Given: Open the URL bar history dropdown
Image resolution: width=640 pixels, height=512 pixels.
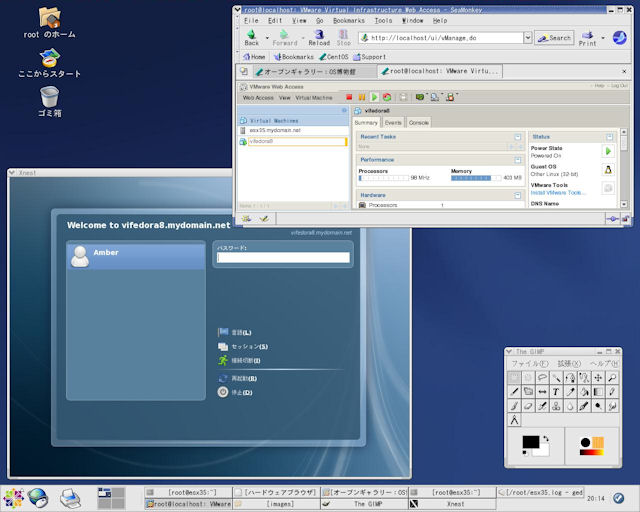Looking at the screenshot, I should (x=528, y=38).
